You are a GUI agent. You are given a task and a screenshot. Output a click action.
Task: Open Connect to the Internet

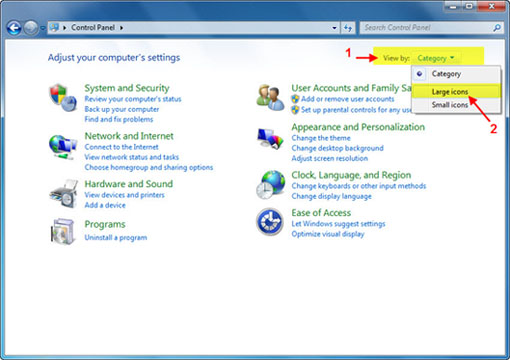point(121,147)
